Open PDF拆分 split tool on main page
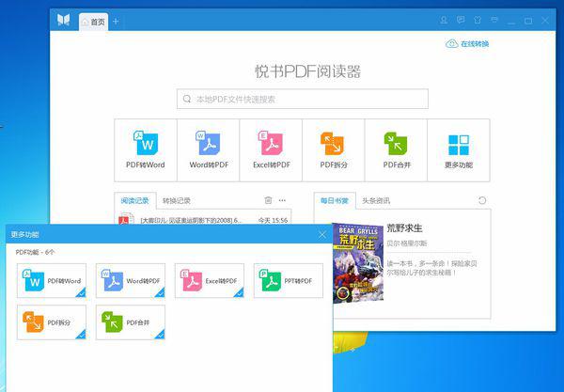The image size is (564, 392). pos(333,150)
